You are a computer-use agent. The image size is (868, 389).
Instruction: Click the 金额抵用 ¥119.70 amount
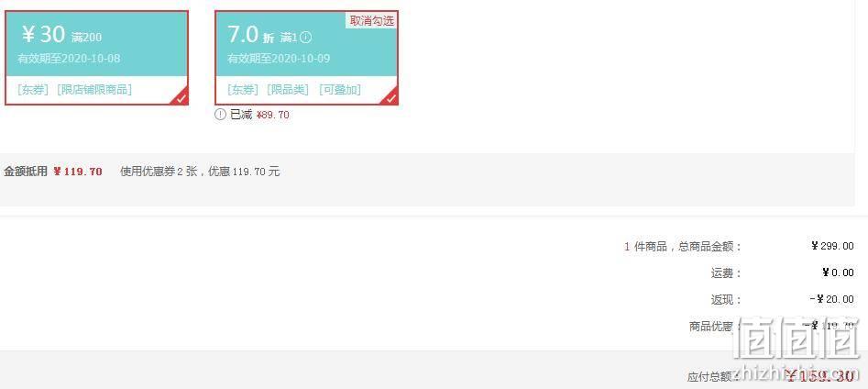click(x=78, y=172)
